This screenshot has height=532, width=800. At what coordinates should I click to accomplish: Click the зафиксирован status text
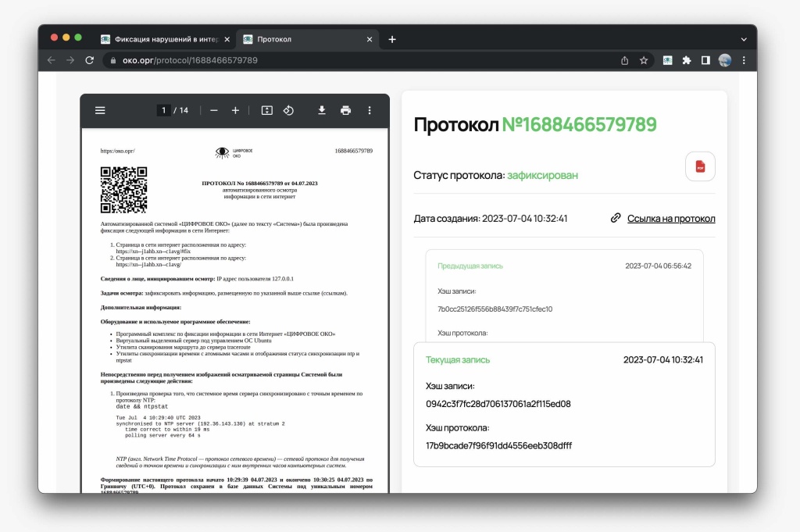(x=542, y=175)
